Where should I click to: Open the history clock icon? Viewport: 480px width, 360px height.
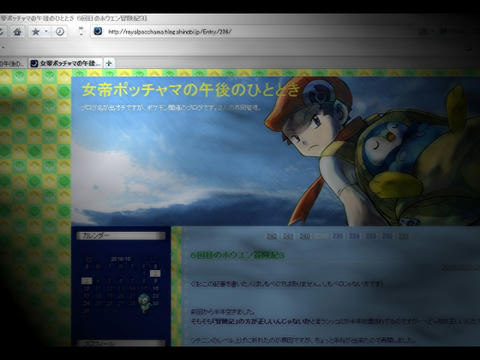point(60,32)
